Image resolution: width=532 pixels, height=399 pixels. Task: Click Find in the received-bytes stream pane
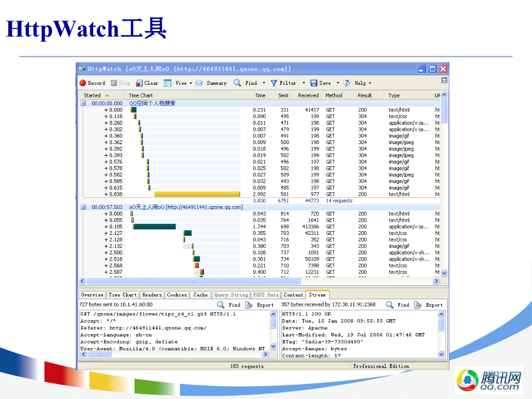tap(398, 305)
